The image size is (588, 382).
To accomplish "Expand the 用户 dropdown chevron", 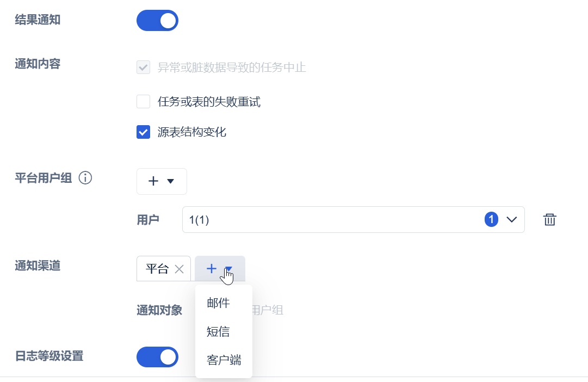I will [511, 220].
